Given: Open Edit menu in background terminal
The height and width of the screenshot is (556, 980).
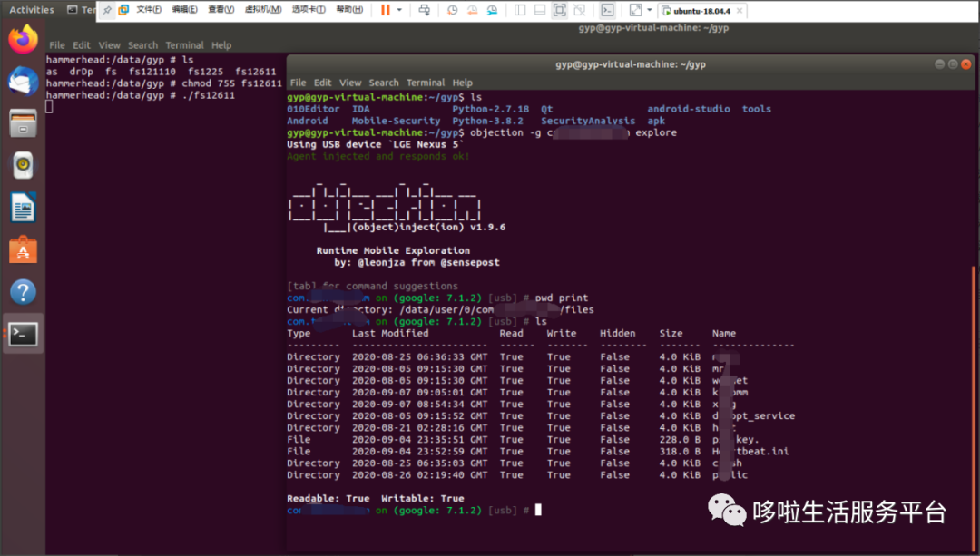Looking at the screenshot, I should point(82,45).
